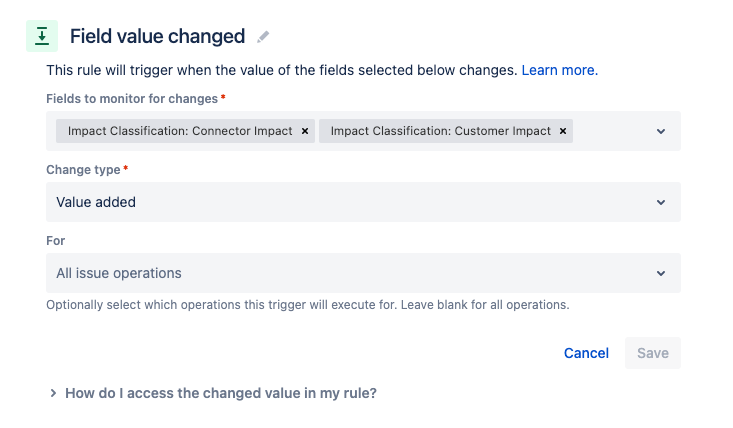Click the 'All issue operations' placeholder text

tap(119, 273)
